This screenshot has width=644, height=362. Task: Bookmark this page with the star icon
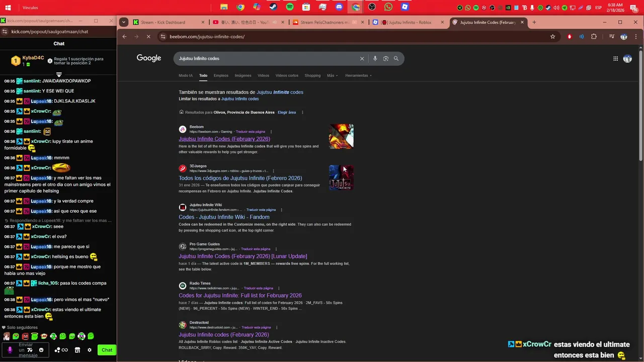pos(552,37)
